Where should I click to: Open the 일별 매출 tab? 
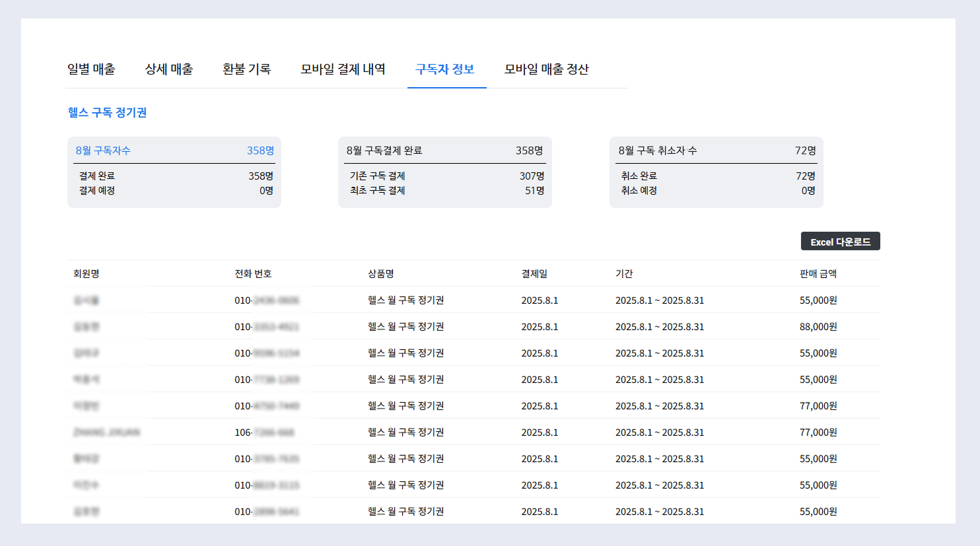91,69
